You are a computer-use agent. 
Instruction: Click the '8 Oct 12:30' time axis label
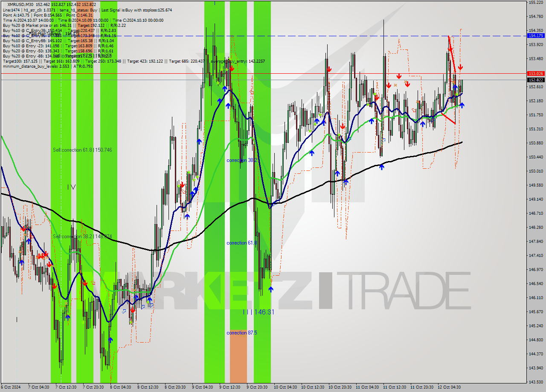(x=148, y=387)
